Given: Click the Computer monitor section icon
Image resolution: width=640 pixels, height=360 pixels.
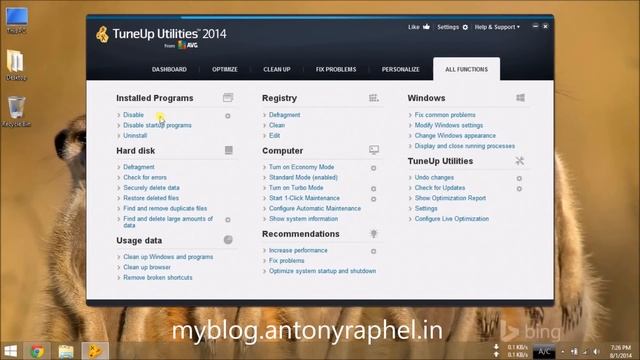Looking at the screenshot, I should coord(373,150).
